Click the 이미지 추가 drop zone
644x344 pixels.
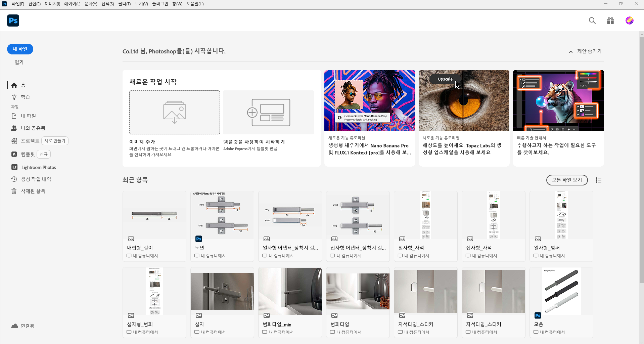point(175,112)
